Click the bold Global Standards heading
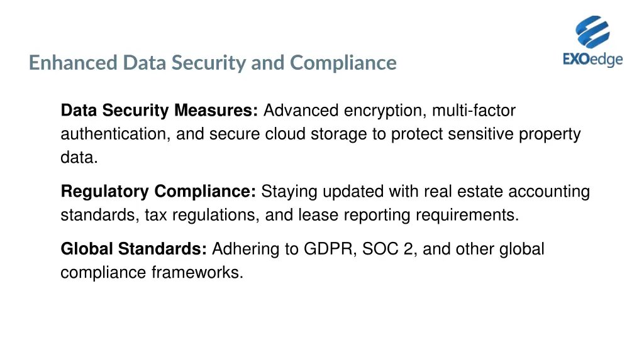The height and width of the screenshot is (362, 644). point(134,250)
